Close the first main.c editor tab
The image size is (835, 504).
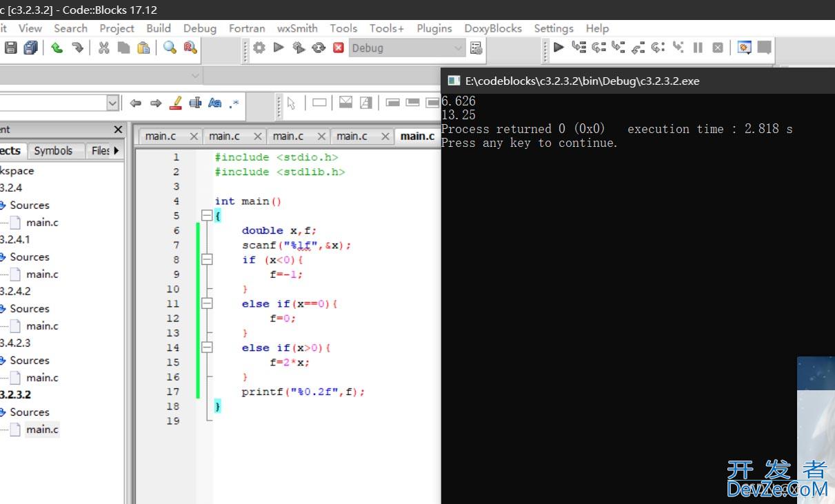194,137
